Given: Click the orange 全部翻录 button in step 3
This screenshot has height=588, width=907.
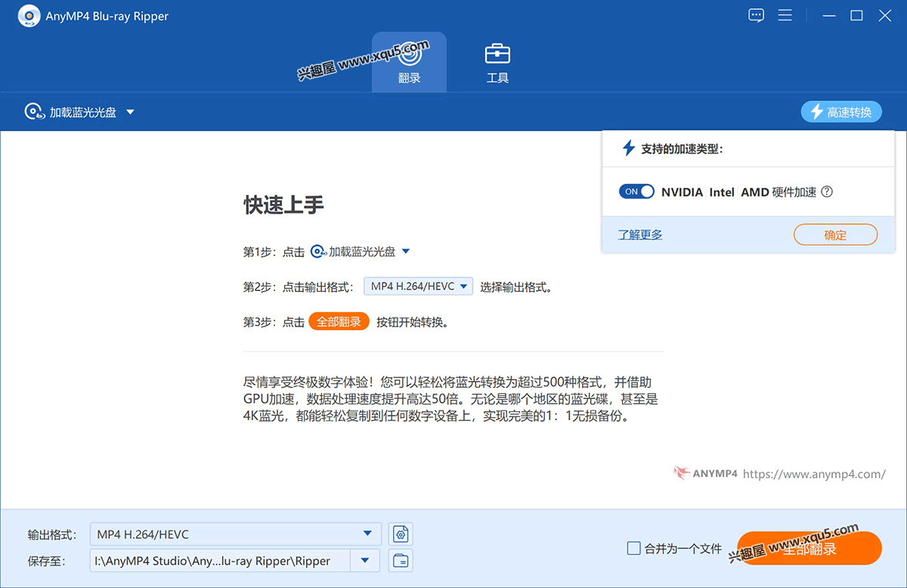Looking at the screenshot, I should [x=339, y=322].
